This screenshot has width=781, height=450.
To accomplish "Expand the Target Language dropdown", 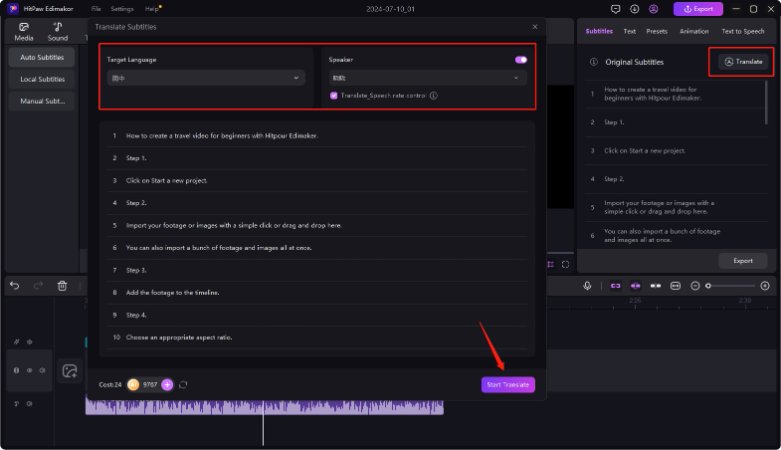I will coord(206,77).
